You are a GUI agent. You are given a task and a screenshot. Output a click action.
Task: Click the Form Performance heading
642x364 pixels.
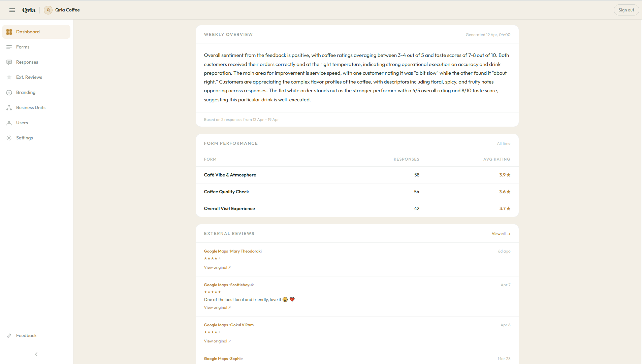(231, 144)
